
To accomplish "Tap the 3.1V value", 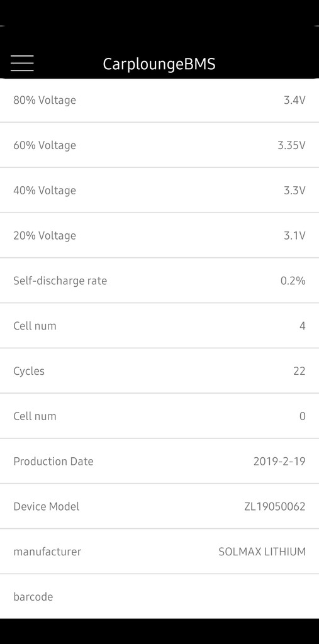I will [294, 236].
